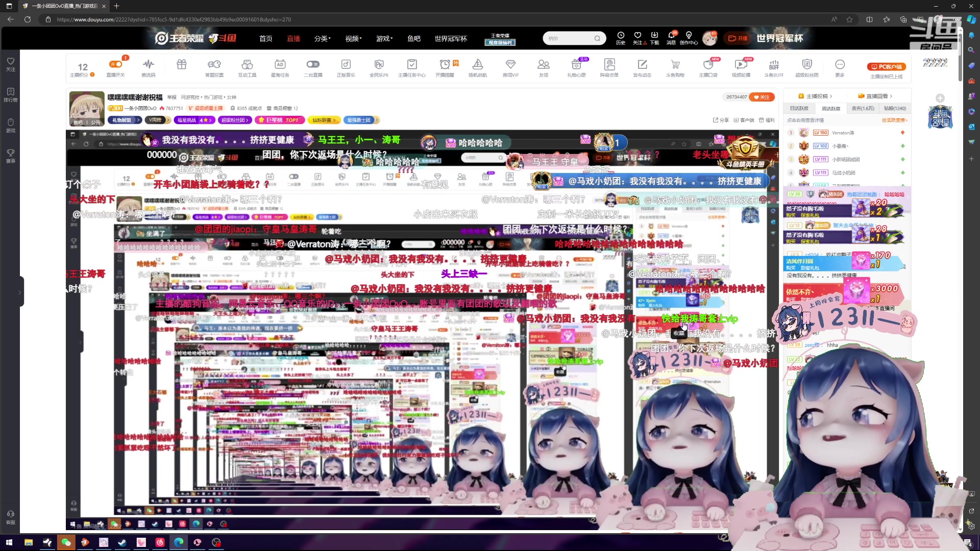980x551 pixels.
Task: Open the 互动工具 interactive tools panel
Action: coord(247,67)
